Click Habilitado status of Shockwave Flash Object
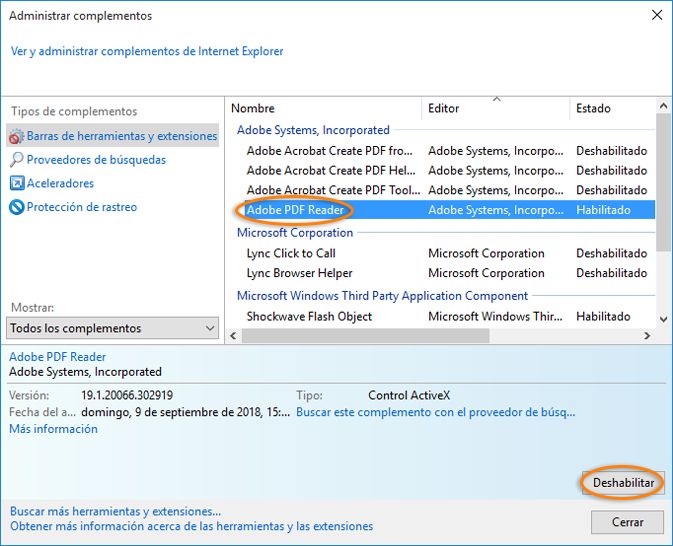Viewport: 673px width, 546px height. coord(603,317)
